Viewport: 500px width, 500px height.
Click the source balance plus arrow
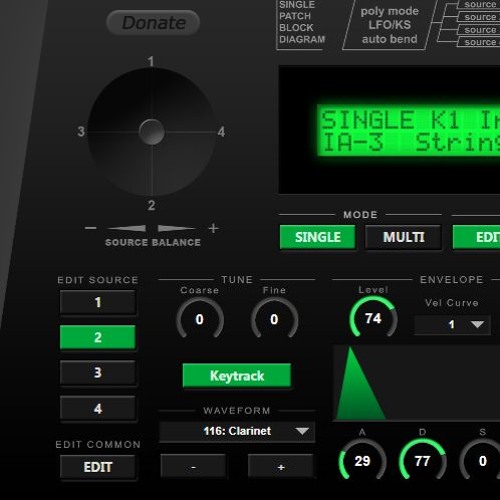177,228
